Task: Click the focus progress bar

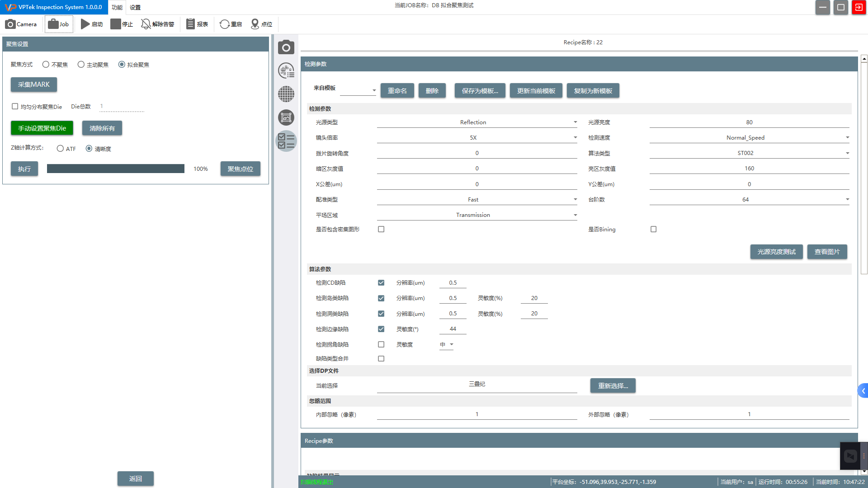Action: pos(116,169)
